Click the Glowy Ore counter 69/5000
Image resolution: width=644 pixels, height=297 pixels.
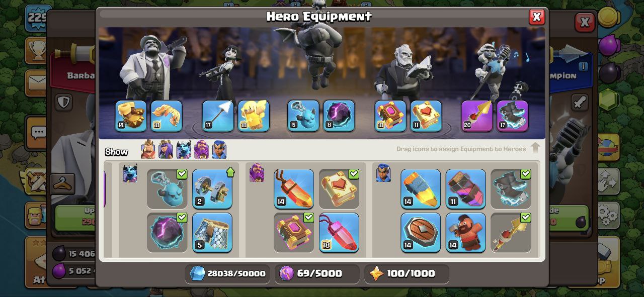click(317, 274)
